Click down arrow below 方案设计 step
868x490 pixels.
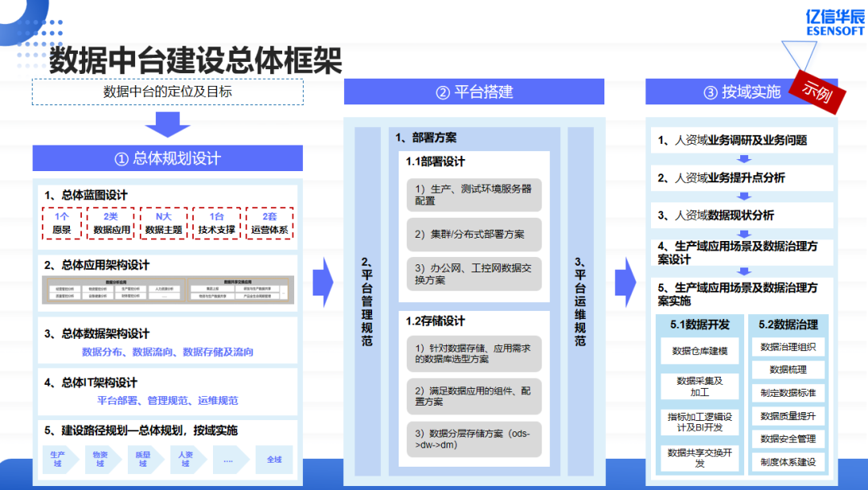[744, 272]
